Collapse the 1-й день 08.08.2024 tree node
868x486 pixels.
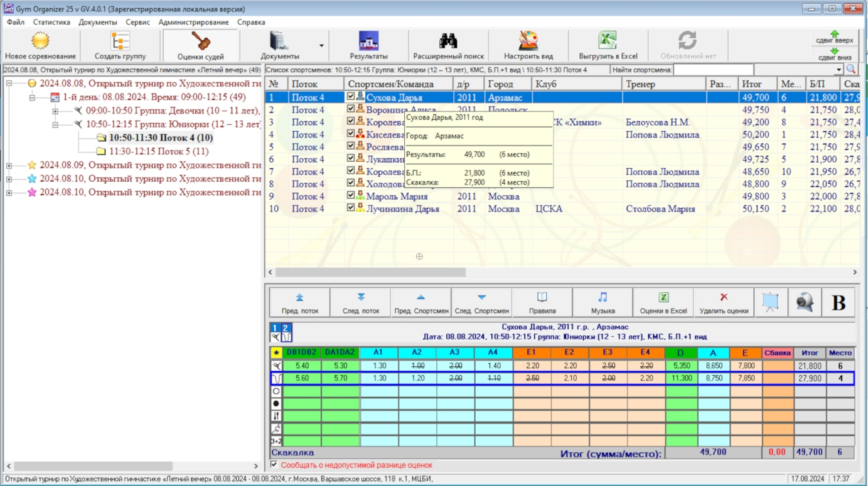(32, 97)
